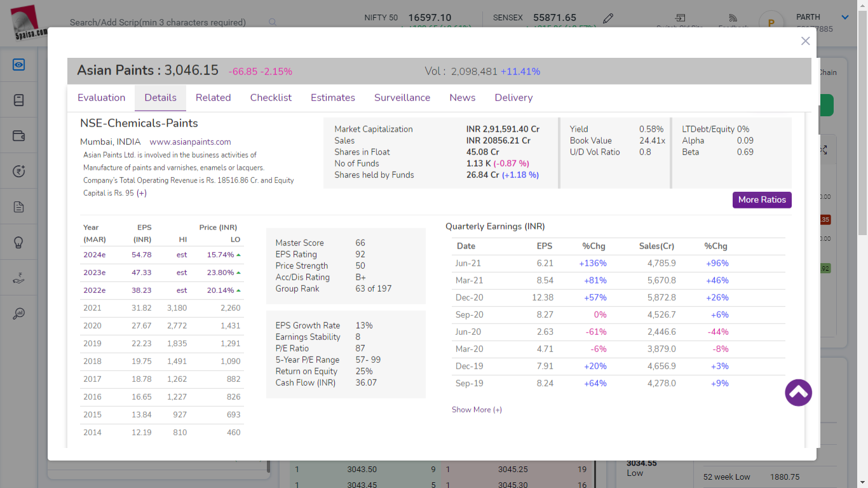The width and height of the screenshot is (868, 488).
Task: Click the Jun-21 quarterly earnings row
Action: click(618, 263)
